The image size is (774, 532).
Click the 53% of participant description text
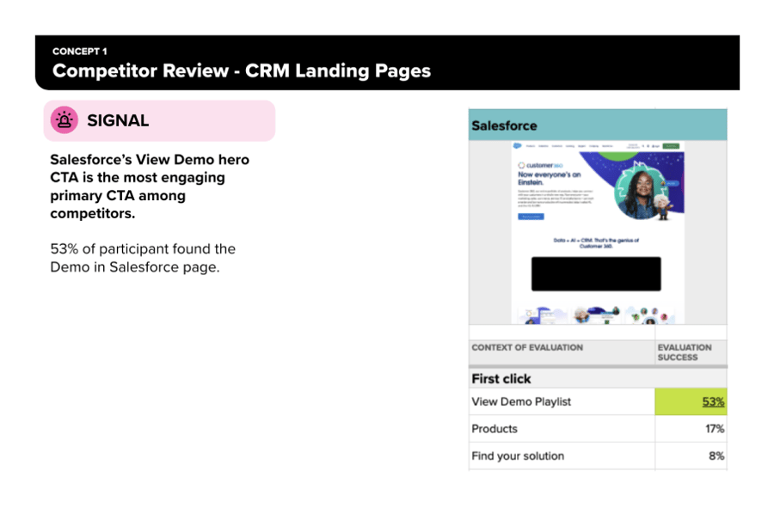point(143,258)
